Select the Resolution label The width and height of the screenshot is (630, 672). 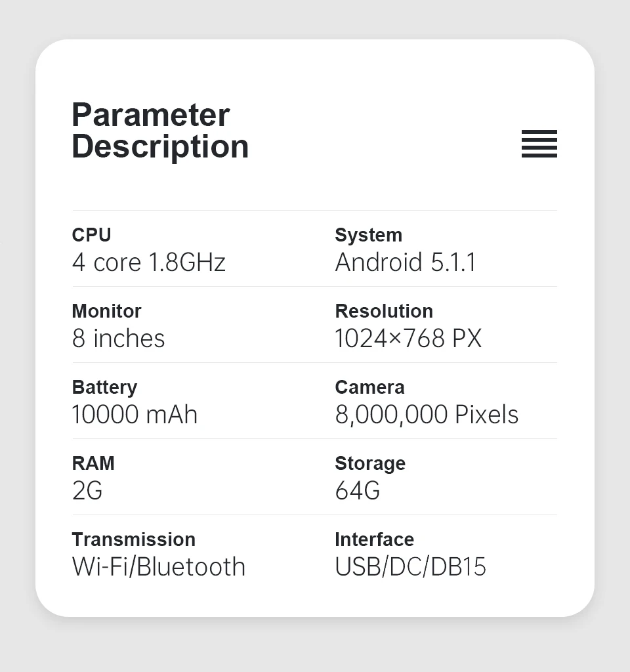pos(383,310)
